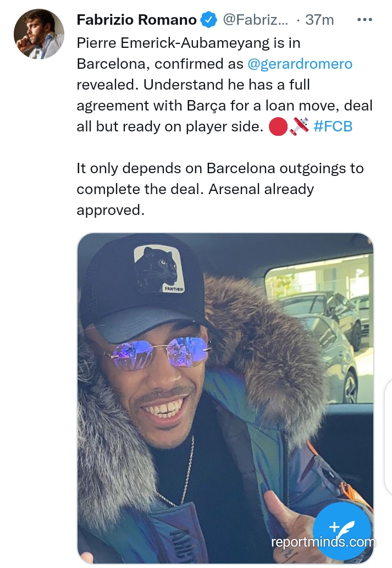Click the Fabrizio Romano display name

[136, 20]
